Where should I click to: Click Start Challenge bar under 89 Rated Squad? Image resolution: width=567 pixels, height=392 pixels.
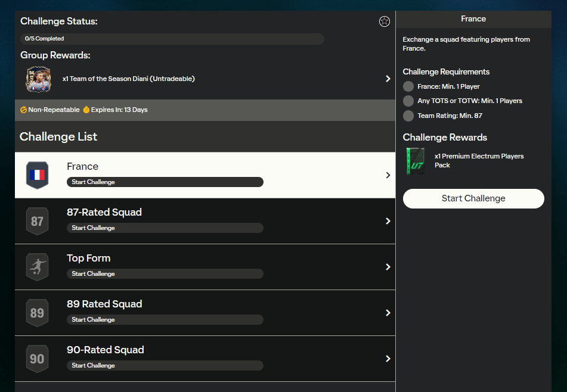coord(165,320)
